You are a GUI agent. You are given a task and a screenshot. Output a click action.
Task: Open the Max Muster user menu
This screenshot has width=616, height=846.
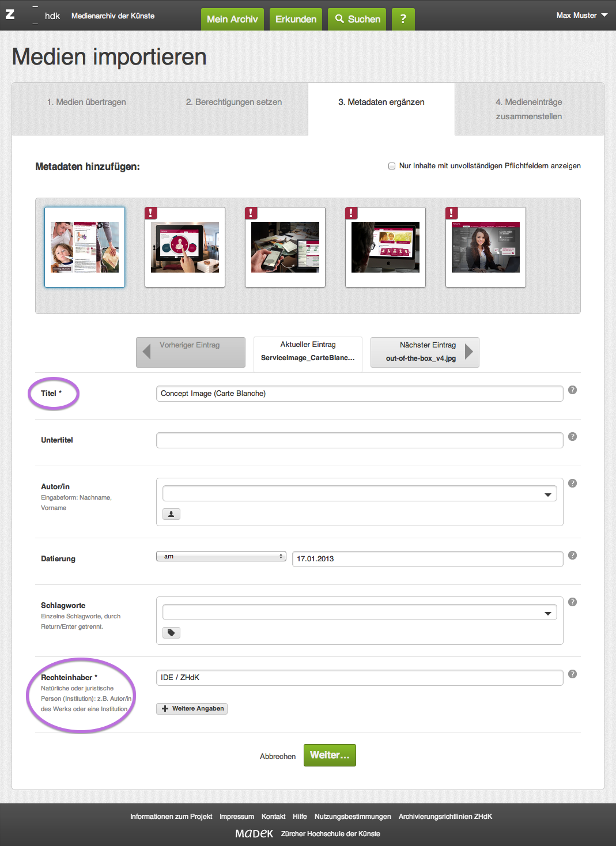(x=581, y=16)
